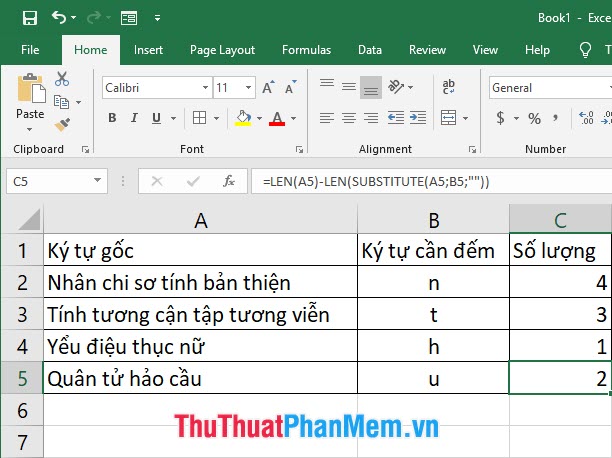Screen dimensions: 612x458
Task: Open the Font dialog launcher
Action: coord(299,150)
